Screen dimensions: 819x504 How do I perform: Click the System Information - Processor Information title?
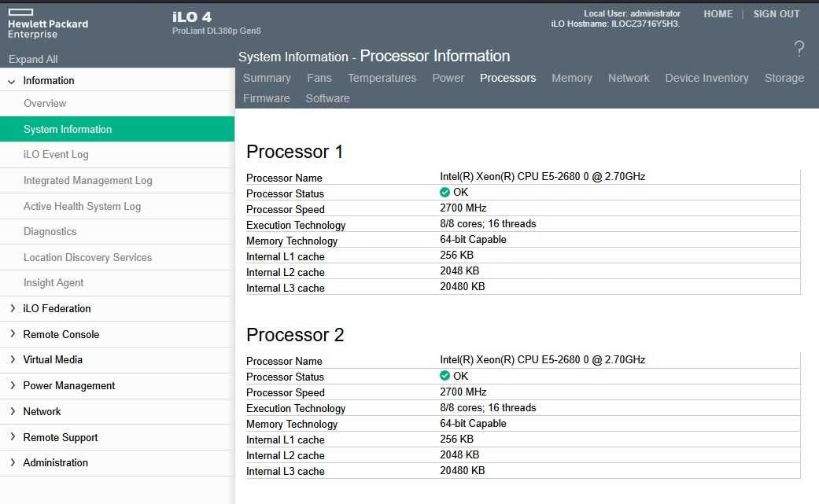click(x=374, y=56)
